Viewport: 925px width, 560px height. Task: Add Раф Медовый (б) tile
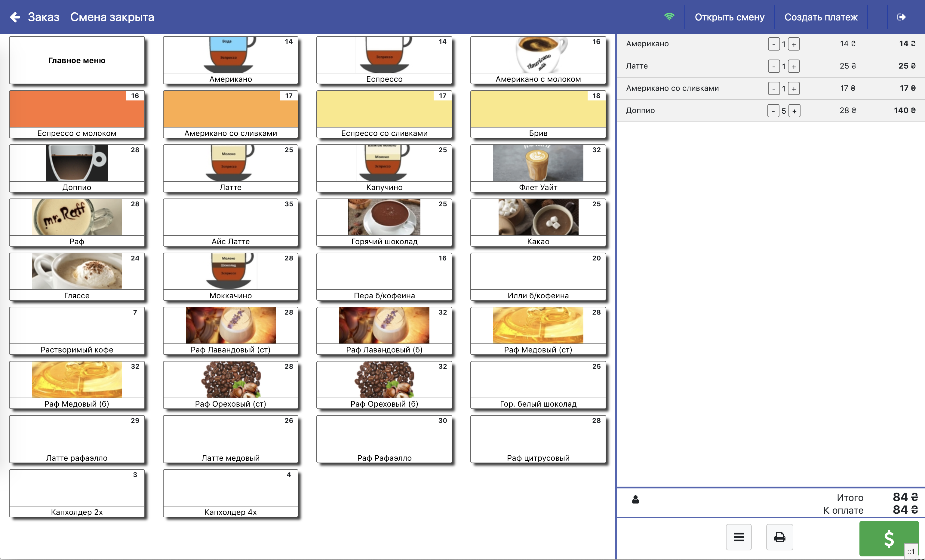coord(77,384)
